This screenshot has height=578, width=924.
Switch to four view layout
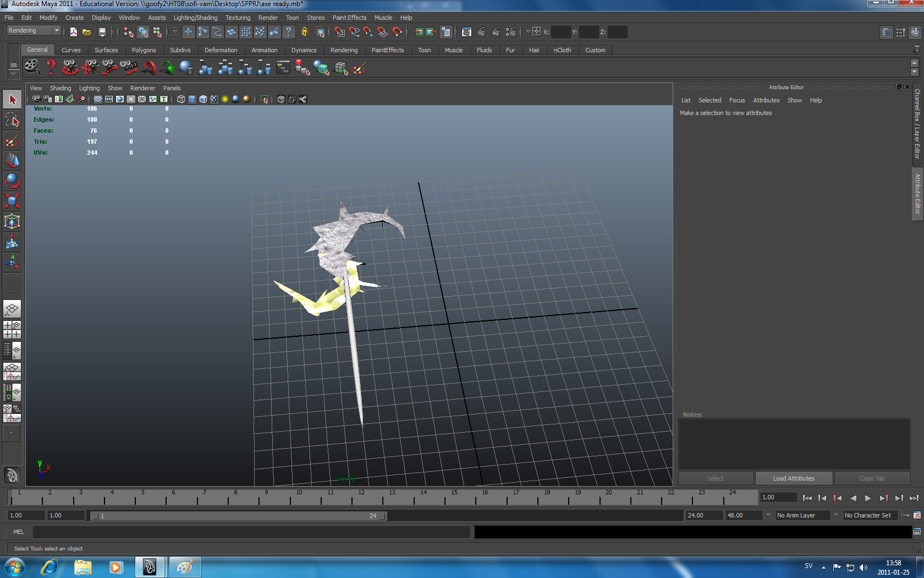[x=12, y=329]
